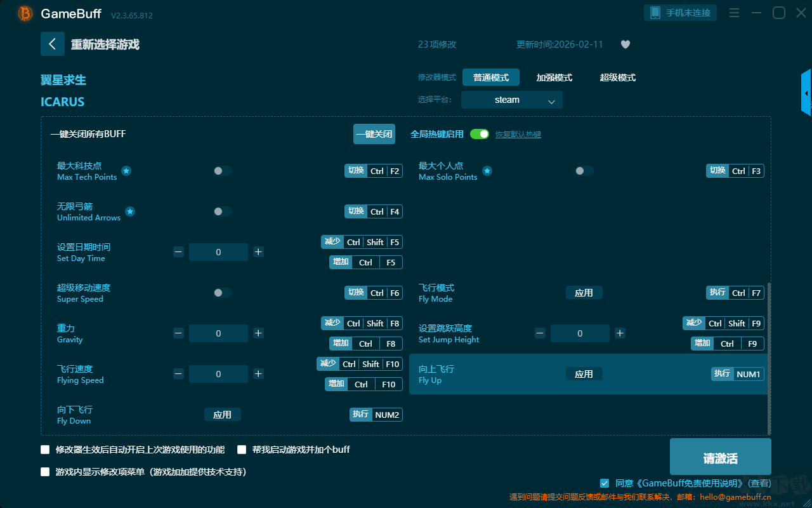Select 普通模式 mode tab

coord(491,77)
